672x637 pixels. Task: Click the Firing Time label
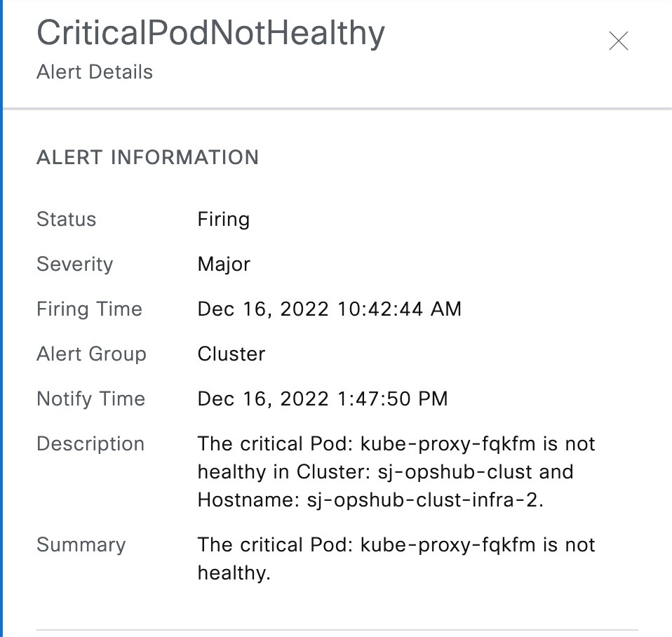tap(89, 309)
